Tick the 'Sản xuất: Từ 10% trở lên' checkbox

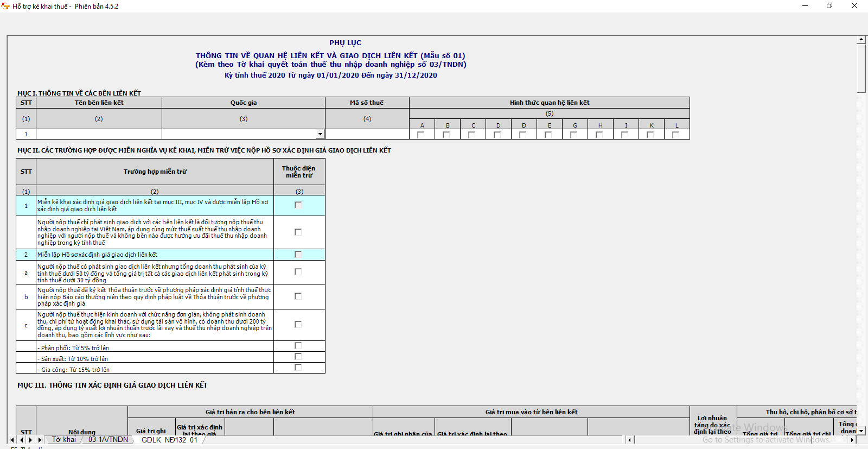click(298, 357)
